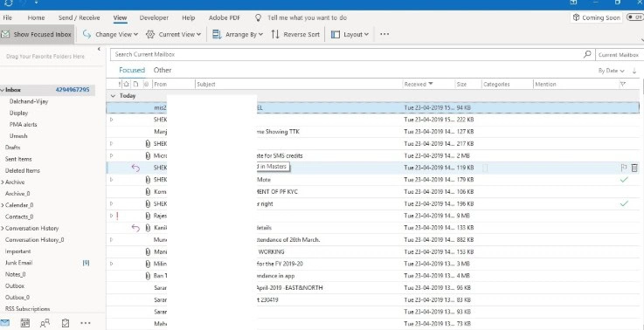Open the Drafts folder
Screen dimensions: 644x330
point(13,148)
